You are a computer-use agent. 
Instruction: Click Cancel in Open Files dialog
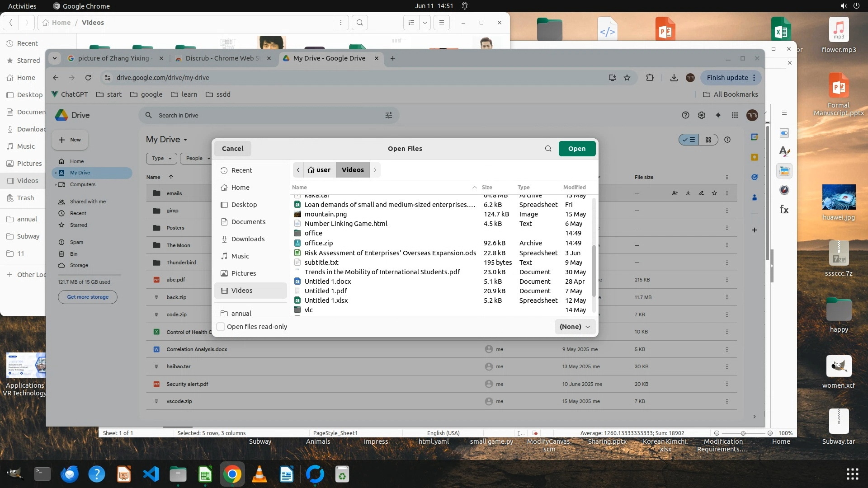[x=232, y=149]
